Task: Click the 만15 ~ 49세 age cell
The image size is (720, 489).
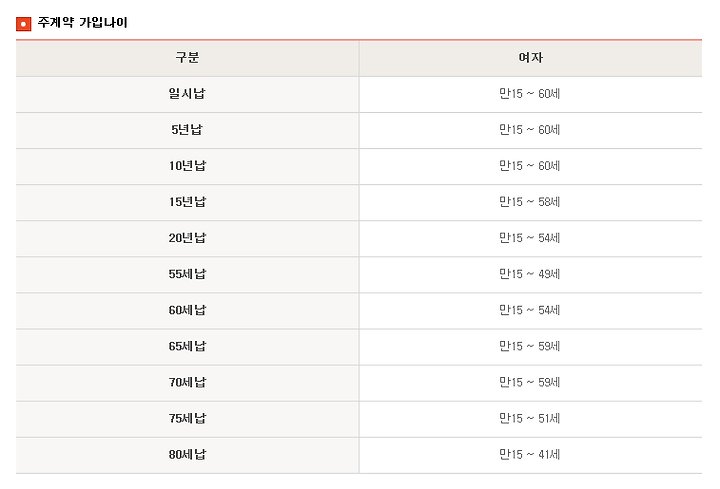Action: [529, 274]
